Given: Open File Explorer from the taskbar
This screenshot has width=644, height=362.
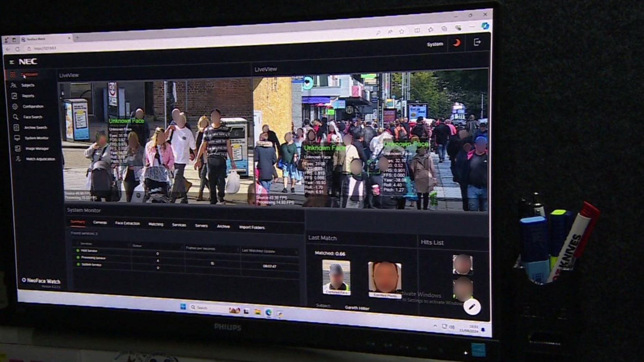Looking at the screenshot, I should click(x=257, y=312).
